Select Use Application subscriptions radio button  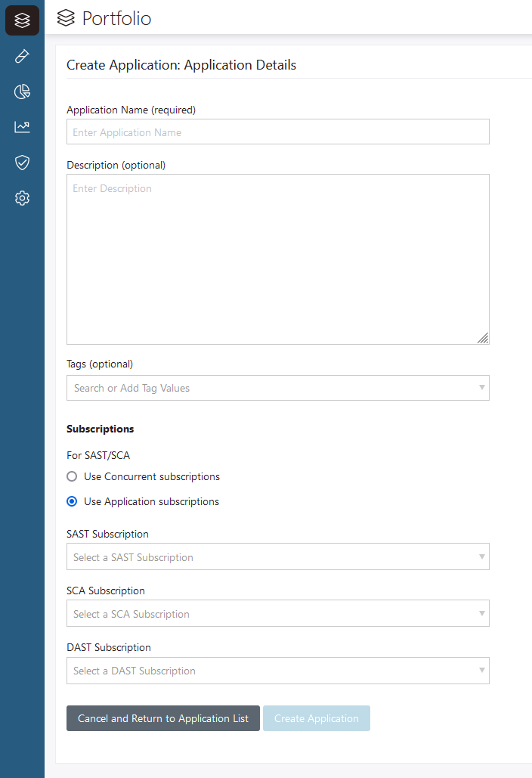(x=72, y=501)
